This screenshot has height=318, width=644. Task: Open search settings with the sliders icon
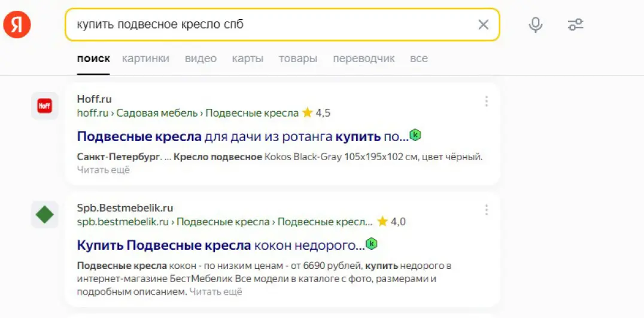575,25
